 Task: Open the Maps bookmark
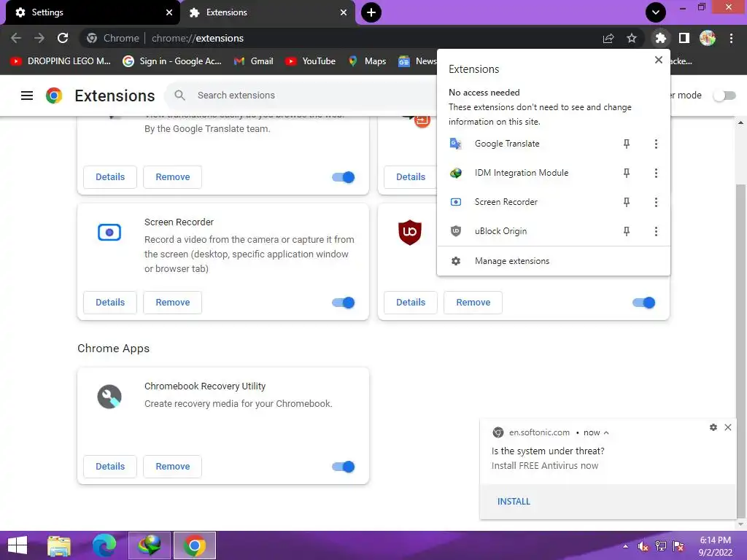[x=367, y=61]
